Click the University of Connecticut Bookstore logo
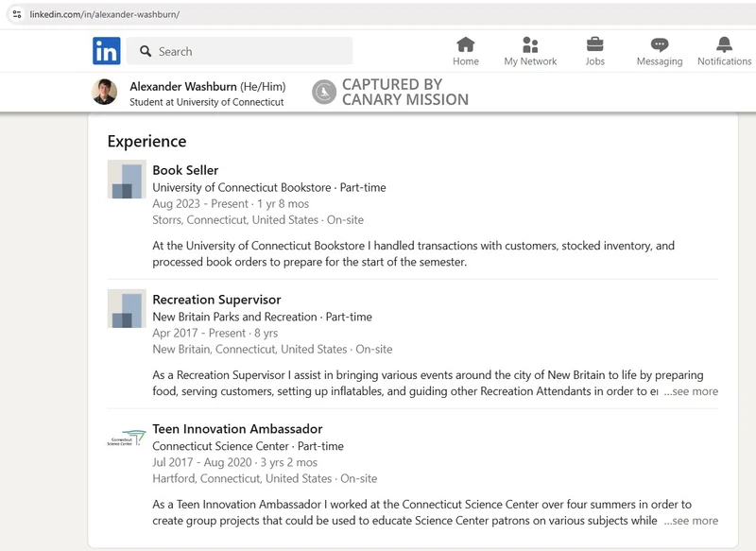 click(127, 180)
